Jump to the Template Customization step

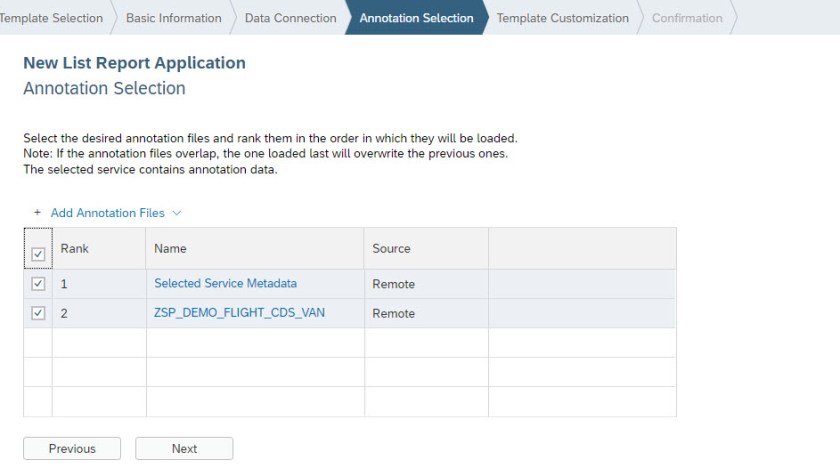(562, 18)
